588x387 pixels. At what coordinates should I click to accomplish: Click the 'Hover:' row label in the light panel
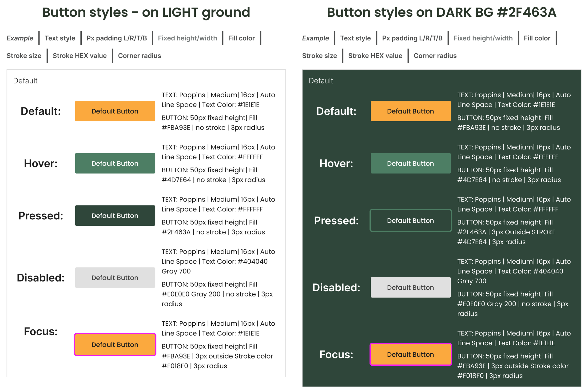click(41, 163)
